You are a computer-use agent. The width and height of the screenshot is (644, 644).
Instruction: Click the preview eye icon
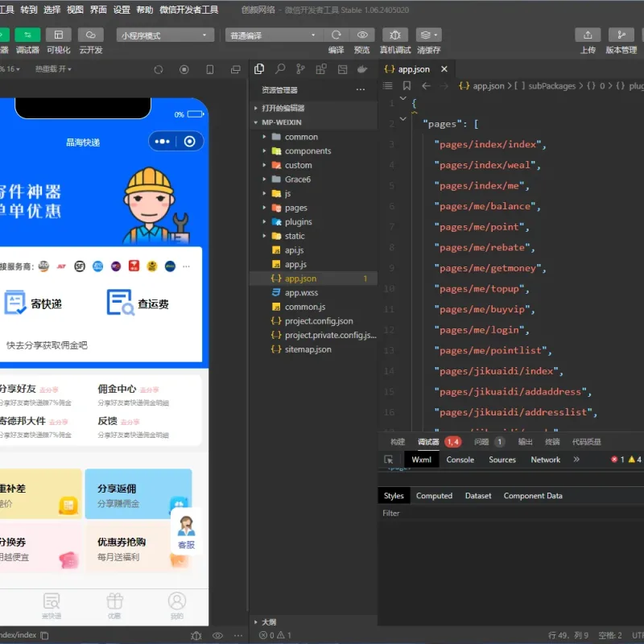361,35
